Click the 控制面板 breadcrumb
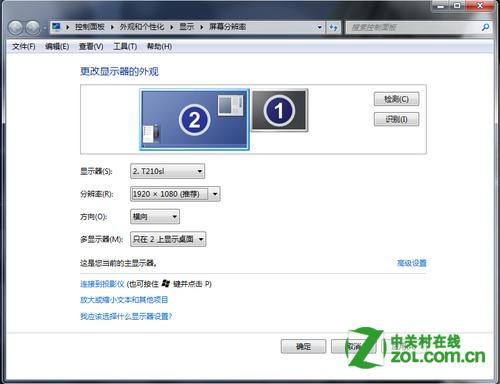The image size is (500, 384). (90, 27)
